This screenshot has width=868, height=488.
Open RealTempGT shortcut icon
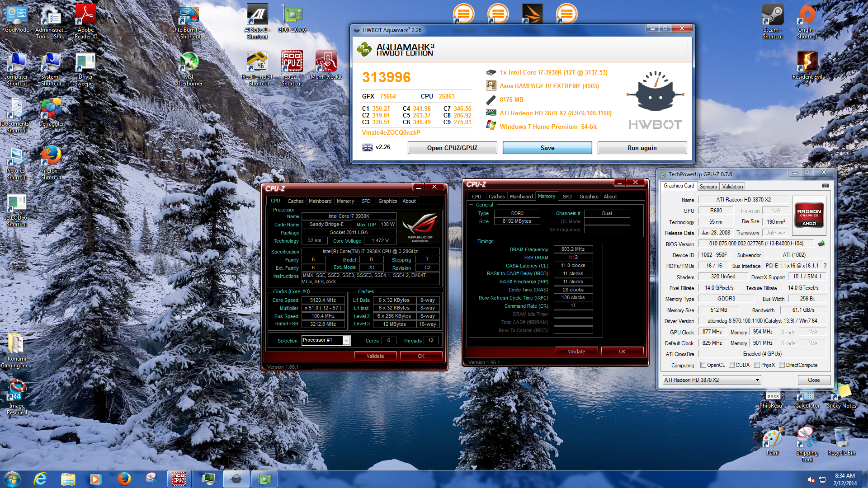[257, 69]
